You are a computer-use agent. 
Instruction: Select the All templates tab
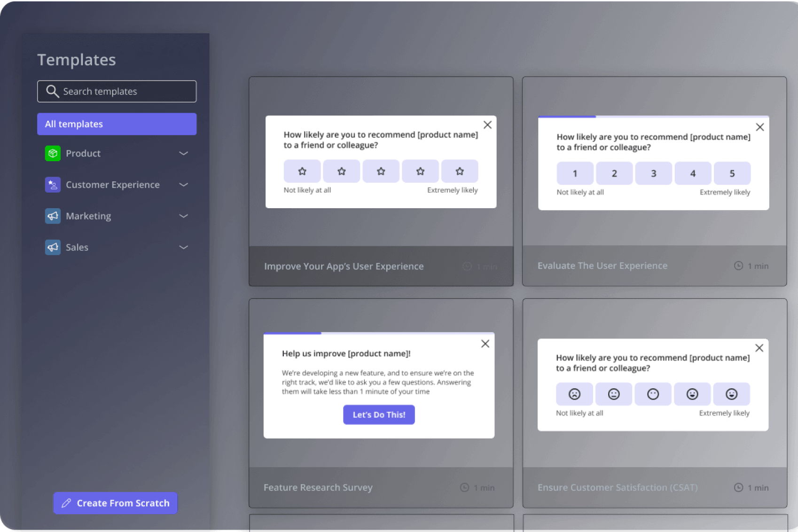point(117,124)
